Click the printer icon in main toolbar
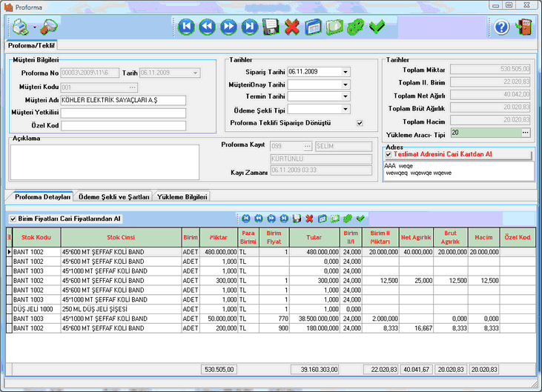The image size is (542, 392). pyautogui.click(x=21, y=27)
